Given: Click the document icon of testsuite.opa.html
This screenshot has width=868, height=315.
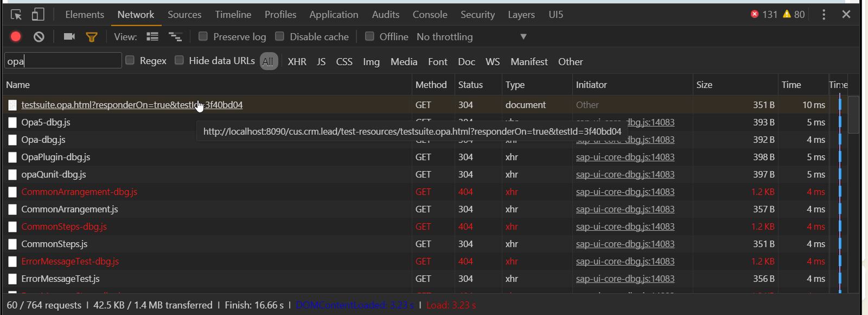Looking at the screenshot, I should 12,105.
